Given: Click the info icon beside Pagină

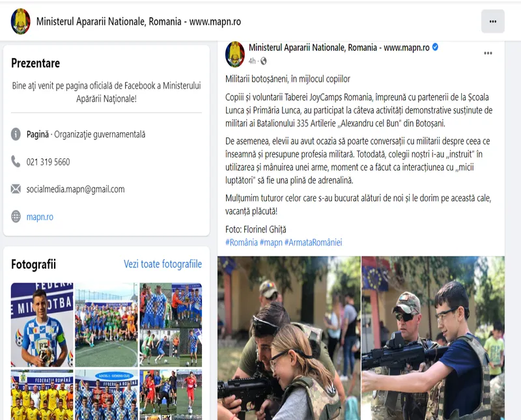Looking at the screenshot, I should click(x=16, y=134).
